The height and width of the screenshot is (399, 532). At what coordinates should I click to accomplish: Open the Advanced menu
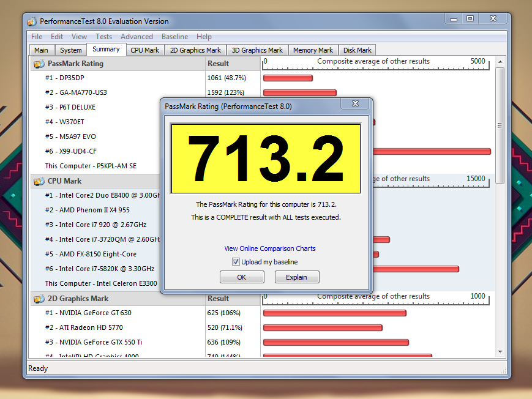(137, 37)
